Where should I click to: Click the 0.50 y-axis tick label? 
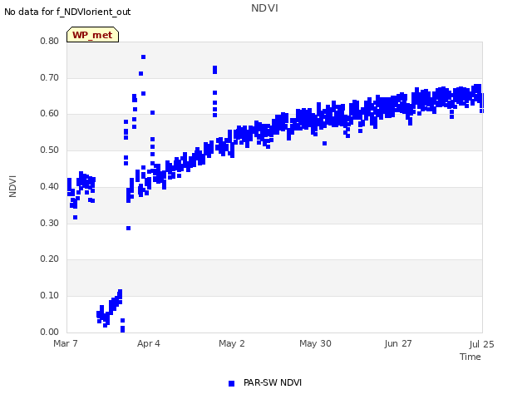coord(50,150)
